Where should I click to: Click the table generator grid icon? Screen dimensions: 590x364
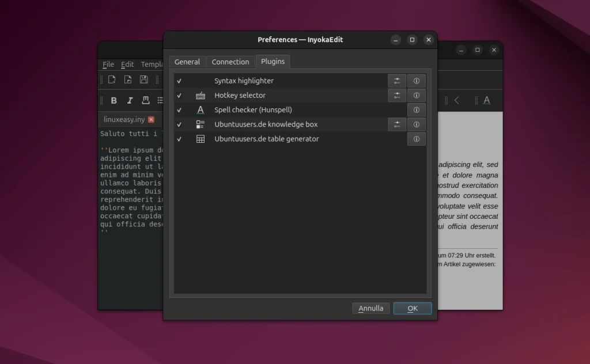[199, 139]
